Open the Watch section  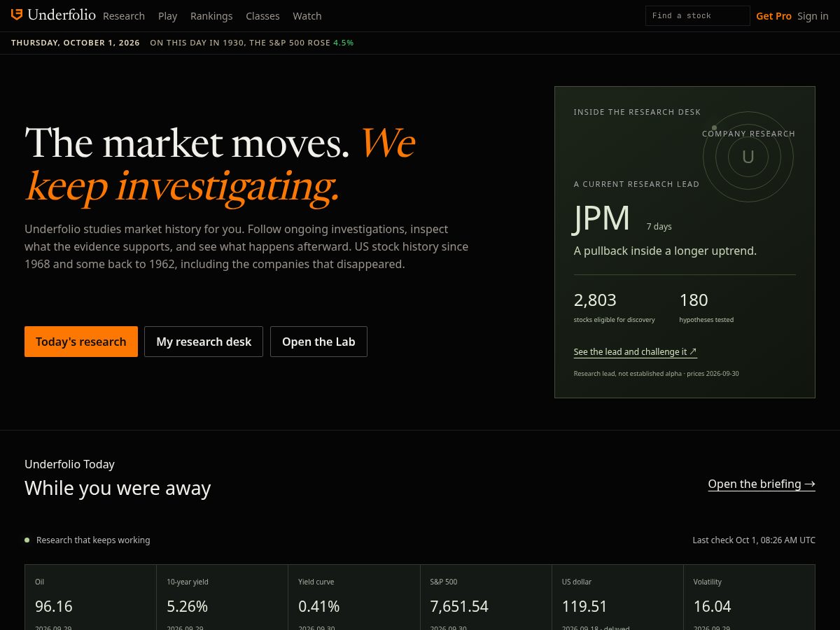(x=307, y=15)
